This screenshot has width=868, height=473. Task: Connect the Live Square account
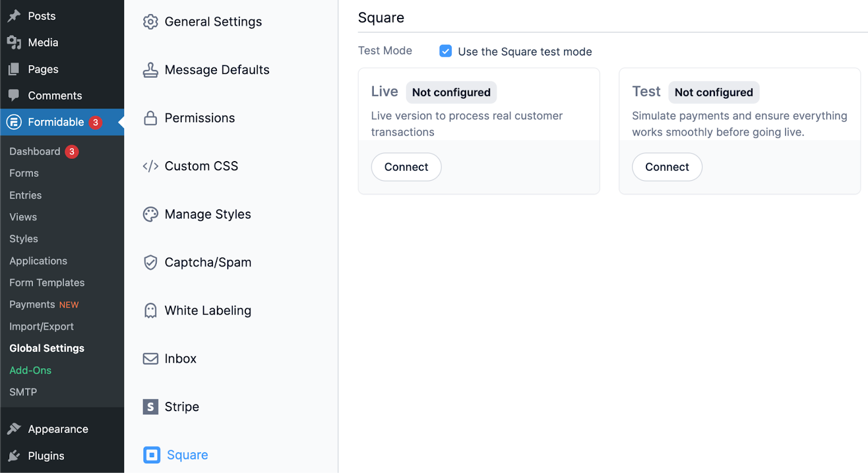(406, 167)
